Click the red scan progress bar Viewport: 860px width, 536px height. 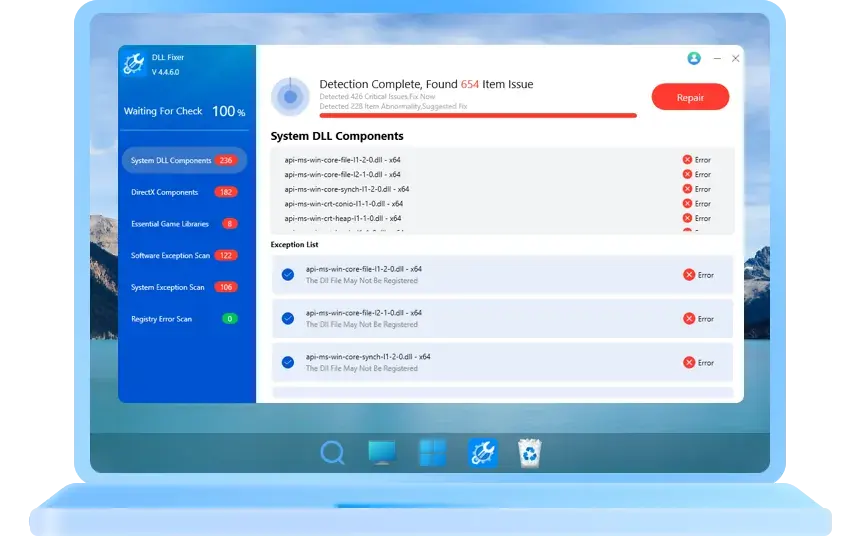[478, 116]
